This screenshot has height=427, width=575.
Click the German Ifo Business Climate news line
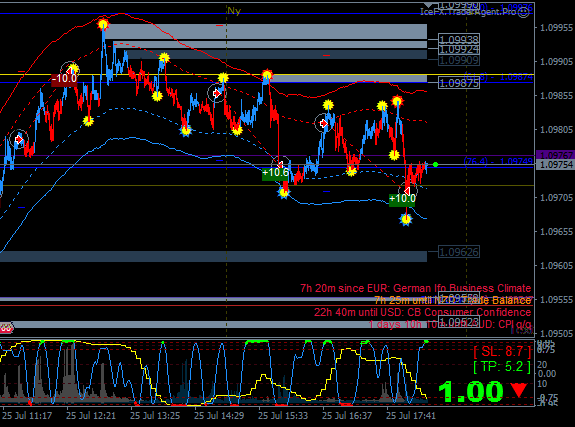(x=415, y=288)
